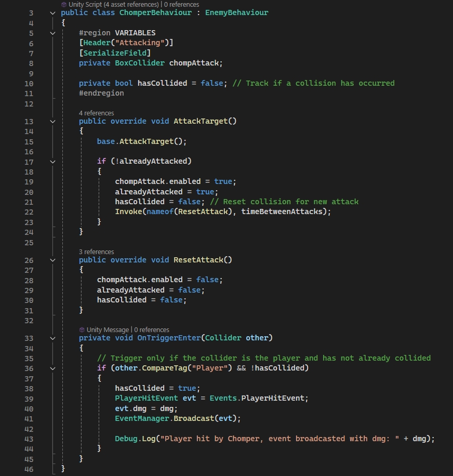Click the comment on line 35
Screen dimensions: 453x476
click(264, 358)
